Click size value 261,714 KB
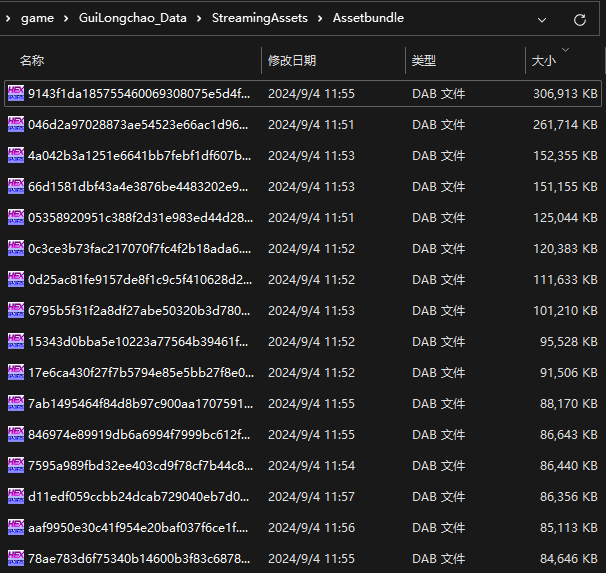This screenshot has width=606, height=573. (x=565, y=124)
